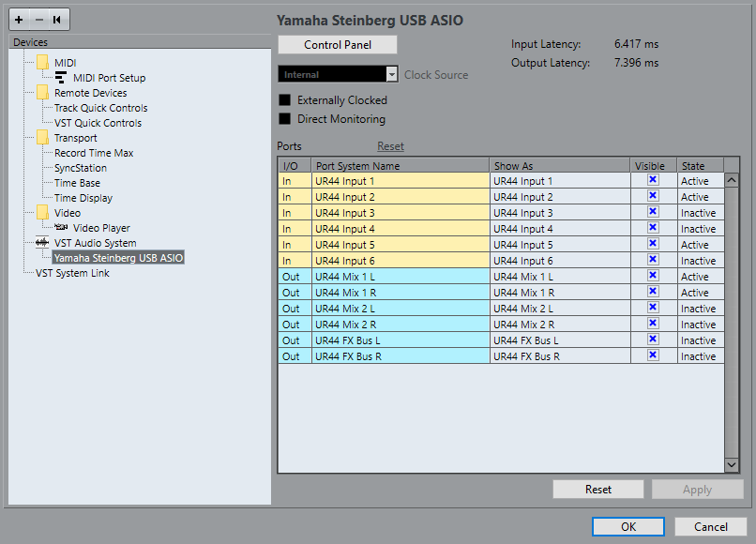Viewport: 756px width, 544px height.
Task: Confirm with the OK button
Action: click(x=628, y=526)
